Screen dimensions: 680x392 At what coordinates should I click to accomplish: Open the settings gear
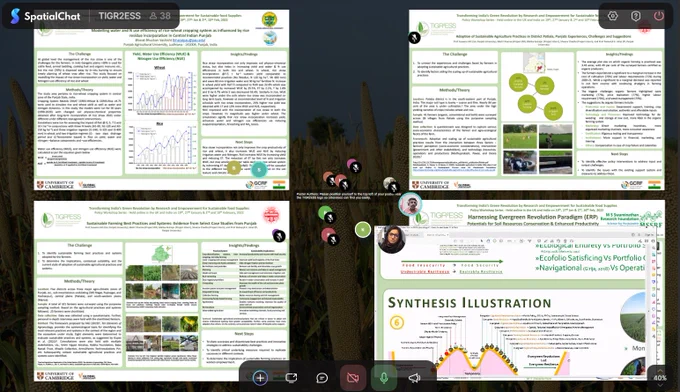(612, 16)
